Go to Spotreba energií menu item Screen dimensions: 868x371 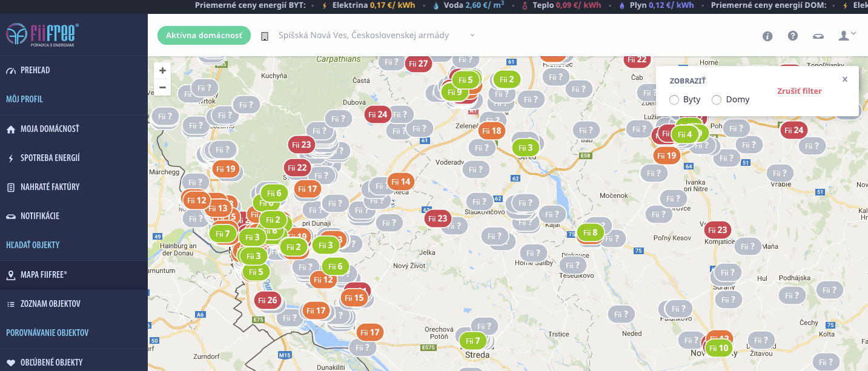pyautogui.click(x=50, y=158)
